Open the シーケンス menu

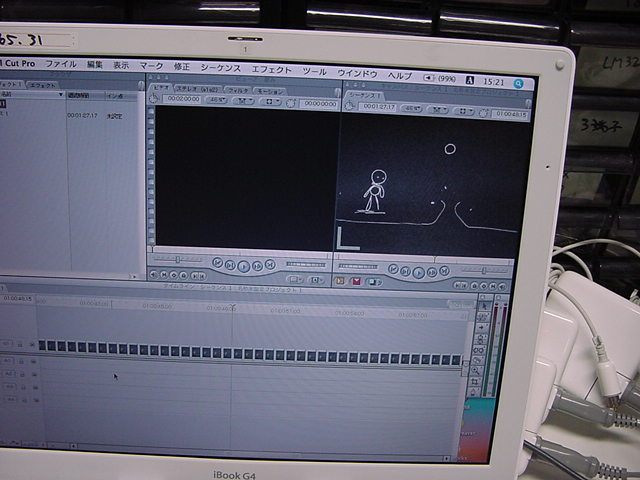coord(220,68)
